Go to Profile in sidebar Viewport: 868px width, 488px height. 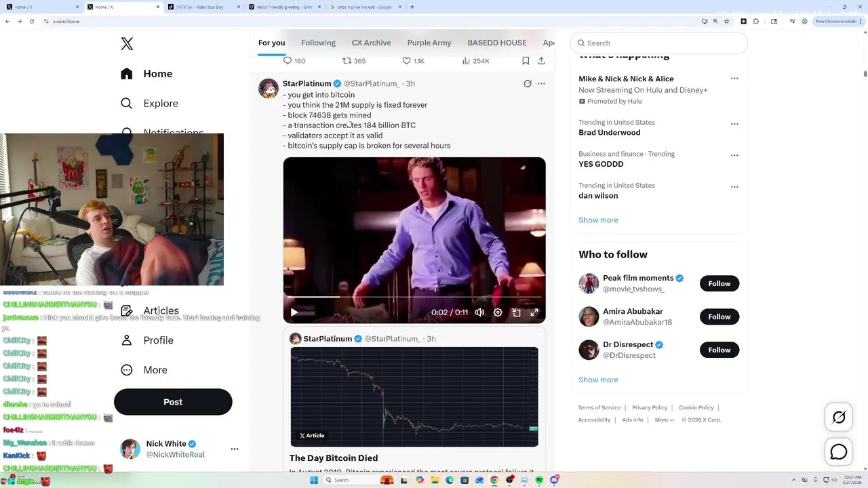(x=147, y=340)
